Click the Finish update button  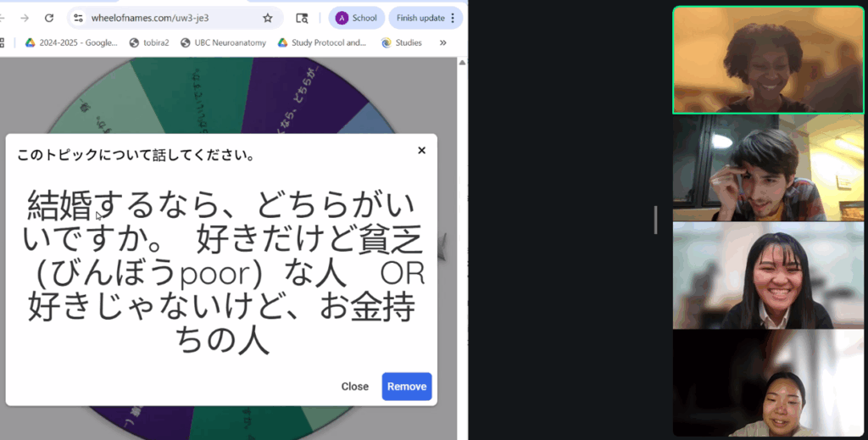[x=420, y=18]
